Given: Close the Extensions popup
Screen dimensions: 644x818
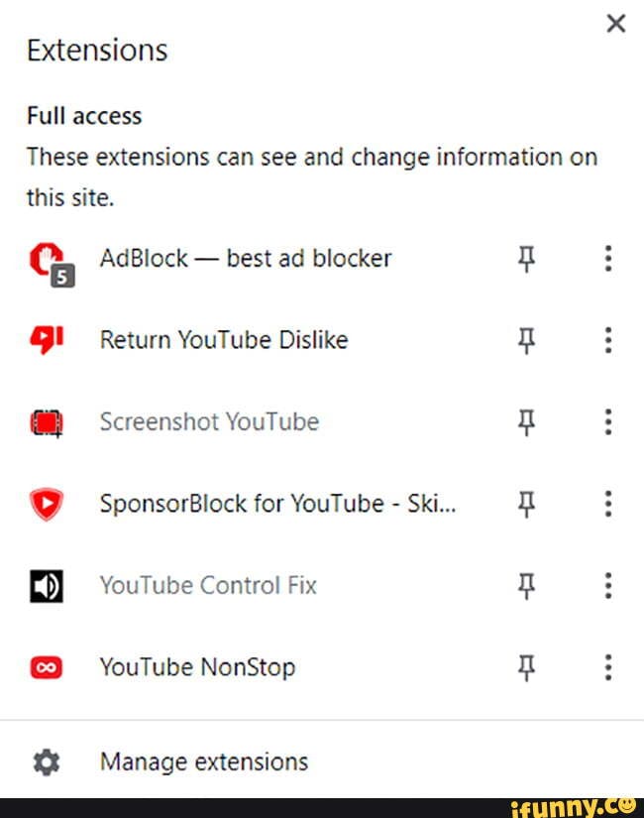Looking at the screenshot, I should point(615,23).
